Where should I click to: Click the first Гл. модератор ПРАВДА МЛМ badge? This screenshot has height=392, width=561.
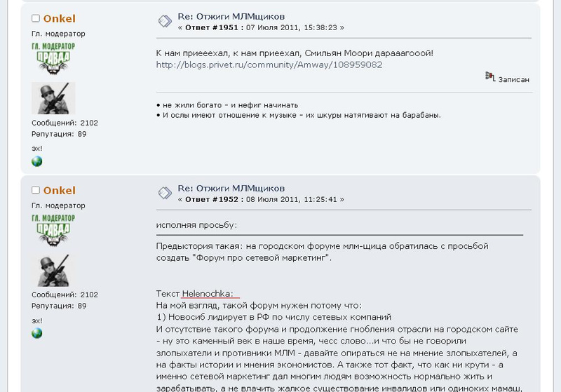click(x=53, y=58)
